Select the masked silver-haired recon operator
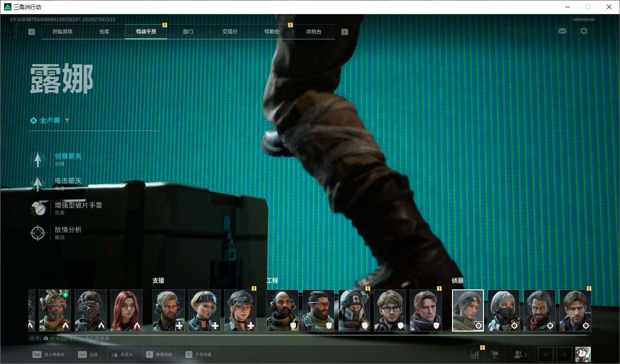620x364 pixels. [x=503, y=310]
